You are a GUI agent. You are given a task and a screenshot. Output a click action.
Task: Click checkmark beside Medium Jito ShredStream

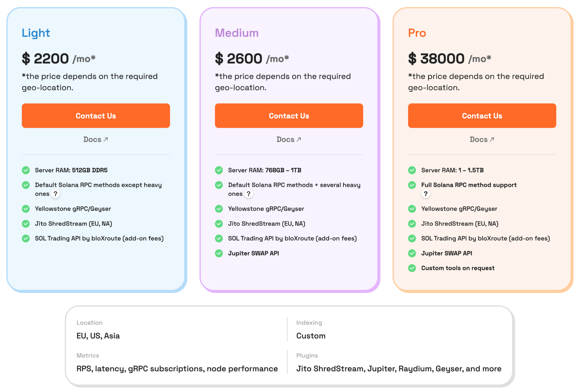tap(219, 223)
